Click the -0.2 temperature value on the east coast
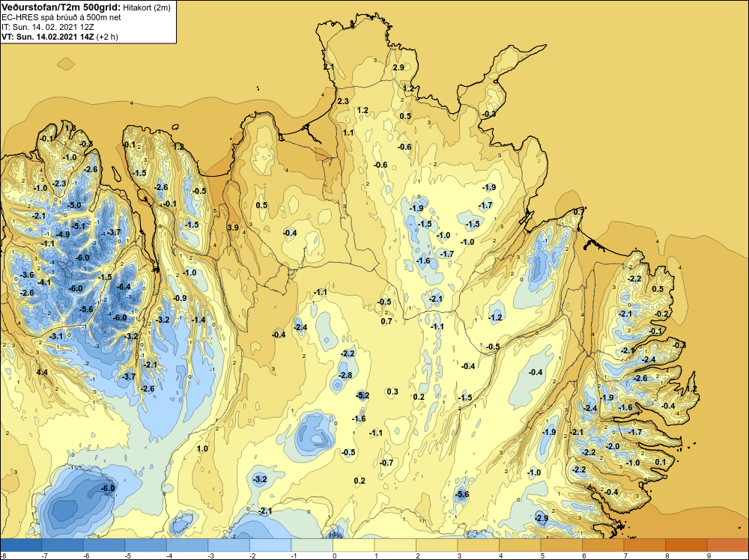This screenshot has height=560, width=749. 661,314
